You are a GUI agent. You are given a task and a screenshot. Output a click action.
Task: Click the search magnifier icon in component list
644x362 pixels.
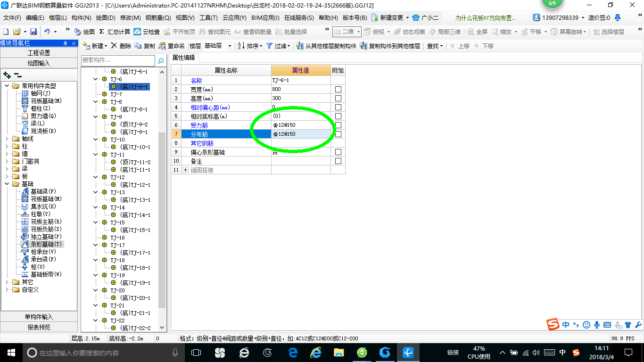coord(161,61)
